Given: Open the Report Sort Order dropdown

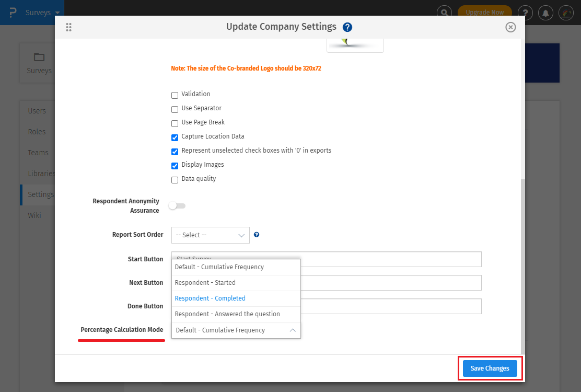Looking at the screenshot, I should pos(210,235).
